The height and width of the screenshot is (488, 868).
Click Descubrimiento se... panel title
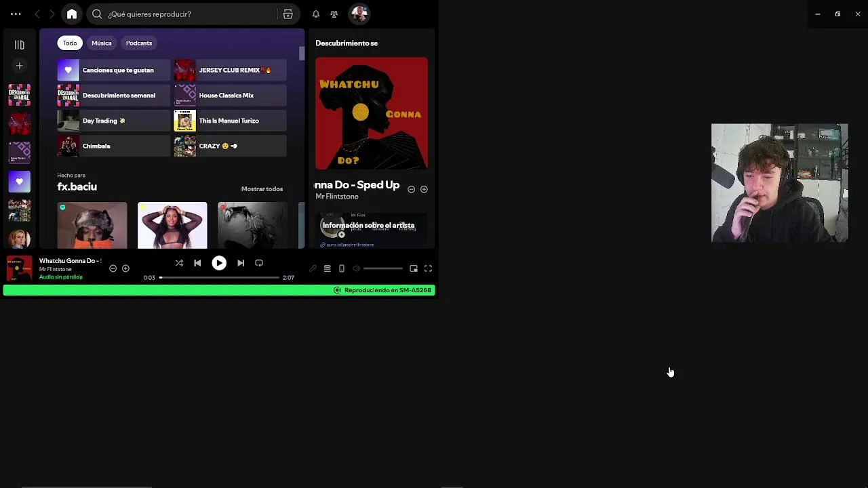(347, 43)
